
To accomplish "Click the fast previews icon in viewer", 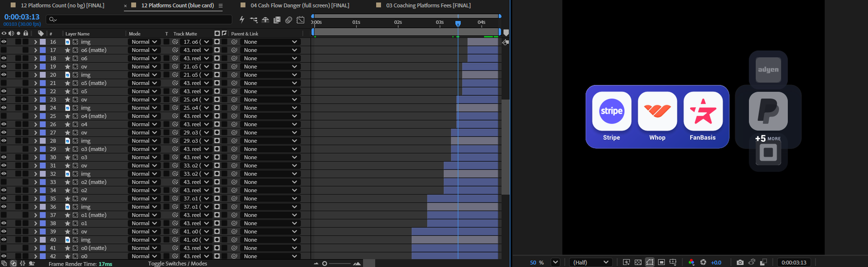I will tap(627, 262).
